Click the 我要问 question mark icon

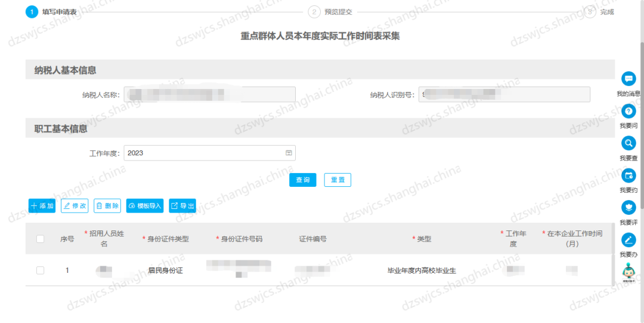pyautogui.click(x=628, y=111)
